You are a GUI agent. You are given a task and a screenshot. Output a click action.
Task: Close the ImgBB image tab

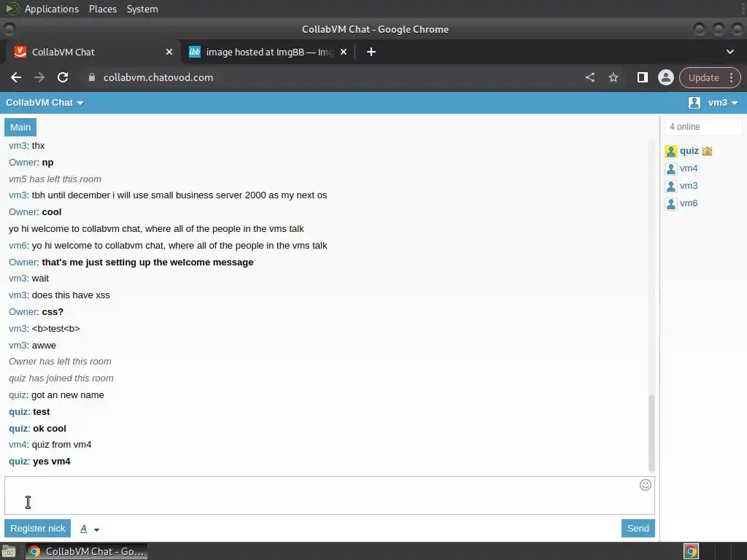[344, 52]
